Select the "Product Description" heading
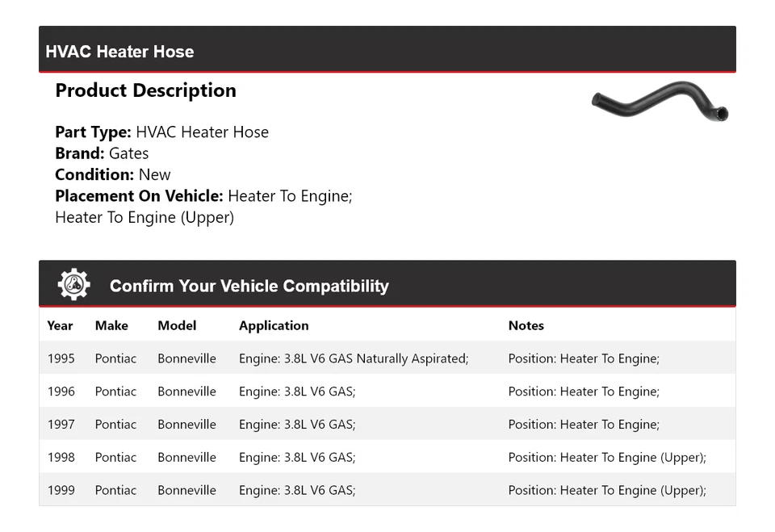The height and width of the screenshot is (532, 775). (x=145, y=90)
